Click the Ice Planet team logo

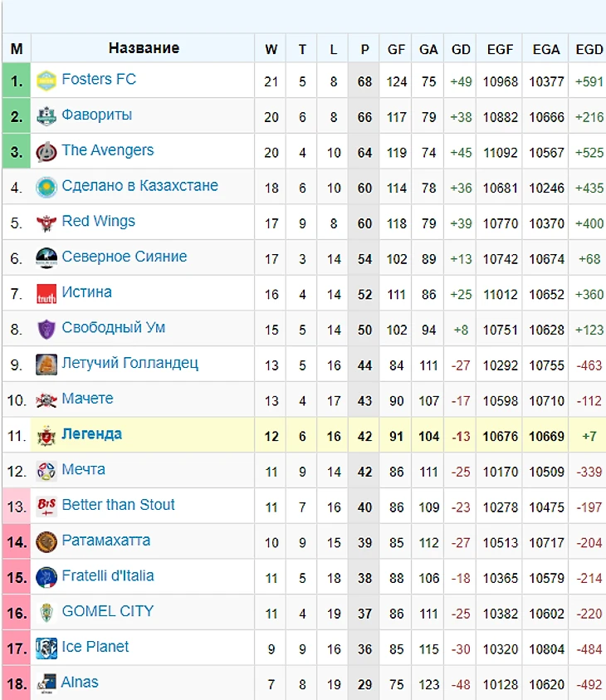coord(46,649)
